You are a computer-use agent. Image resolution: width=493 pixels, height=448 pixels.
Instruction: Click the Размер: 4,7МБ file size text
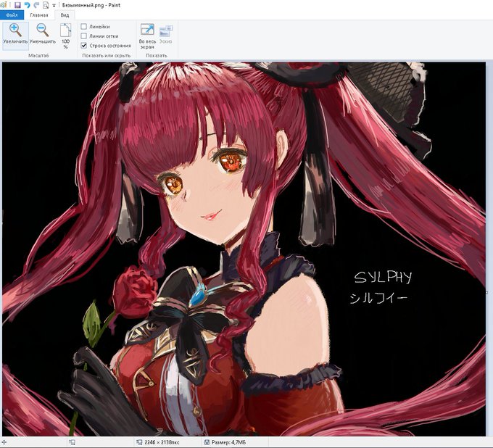(x=228, y=442)
